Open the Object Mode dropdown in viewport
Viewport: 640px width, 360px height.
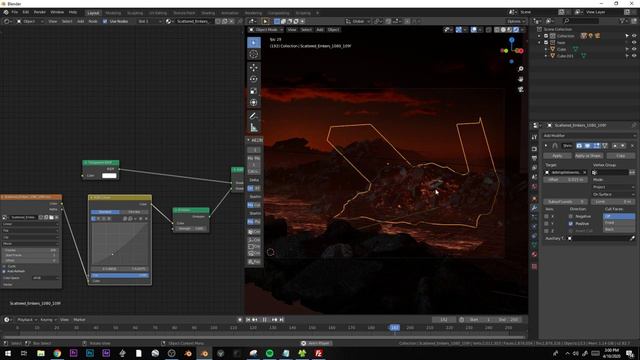pyautogui.click(x=266, y=30)
